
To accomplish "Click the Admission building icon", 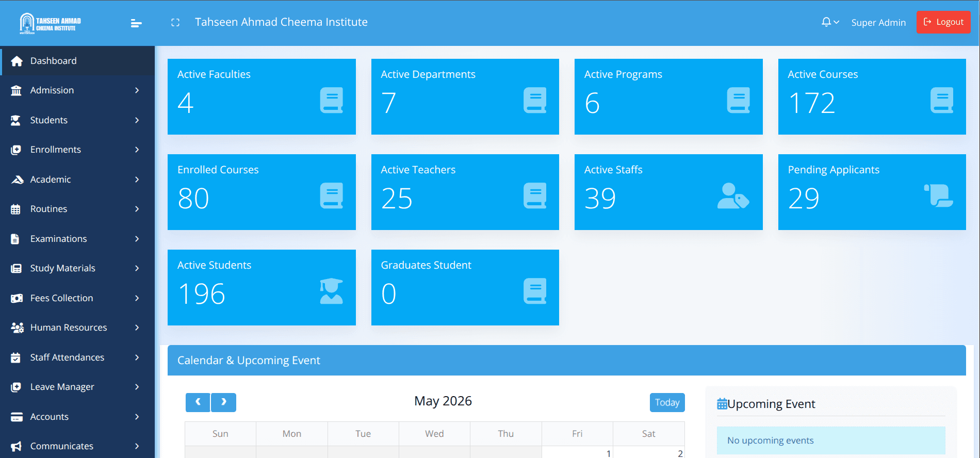I will point(17,90).
